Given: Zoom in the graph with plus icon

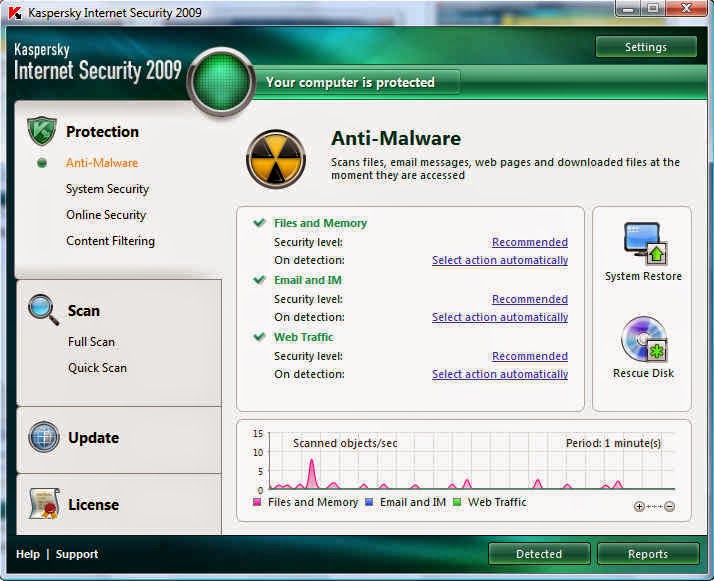Looking at the screenshot, I should point(639,506).
